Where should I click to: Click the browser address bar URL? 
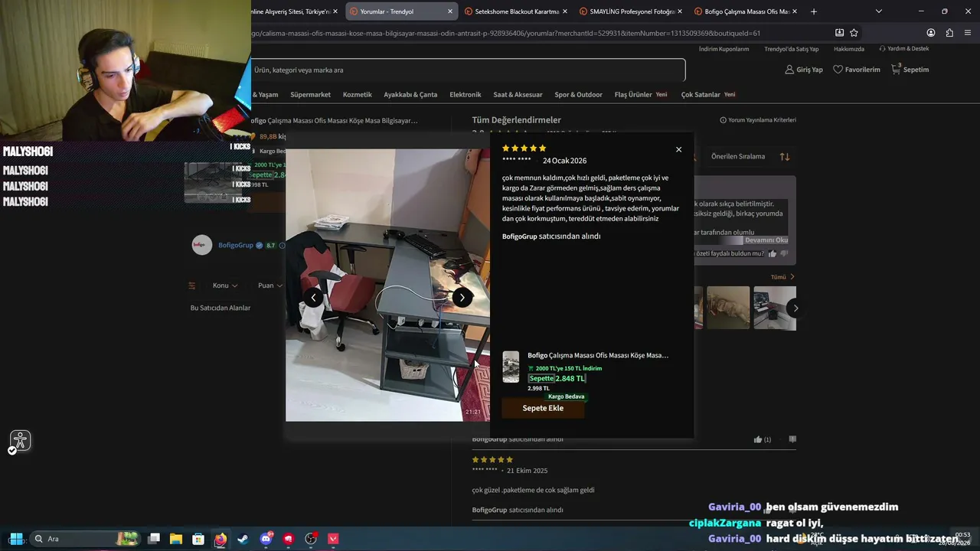pyautogui.click(x=505, y=33)
